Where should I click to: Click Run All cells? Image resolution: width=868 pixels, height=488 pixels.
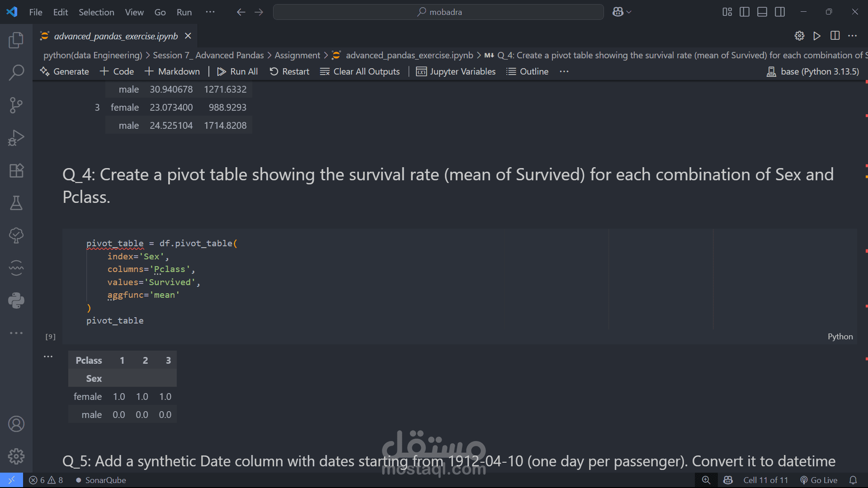(x=238, y=71)
